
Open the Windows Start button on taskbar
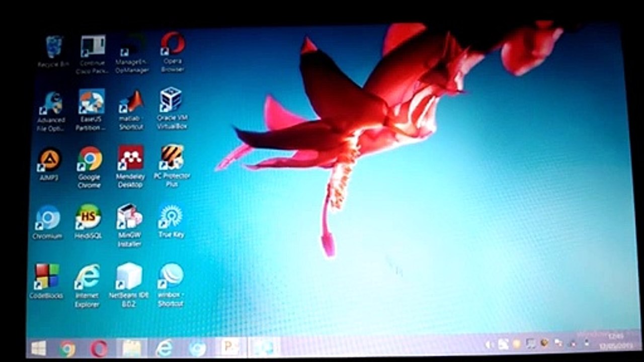click(38, 348)
